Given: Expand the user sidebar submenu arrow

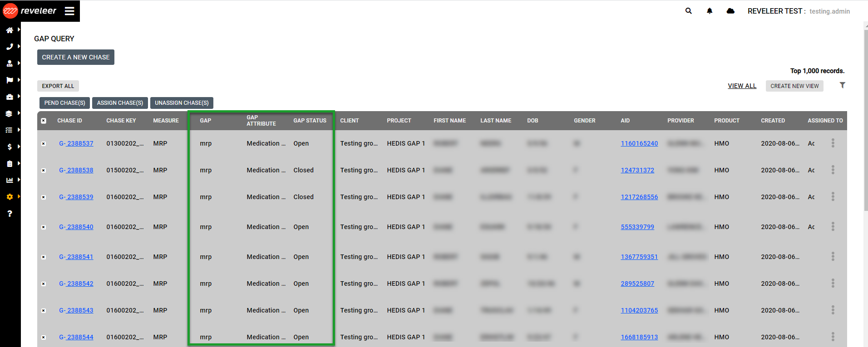Looking at the screenshot, I should point(19,63).
